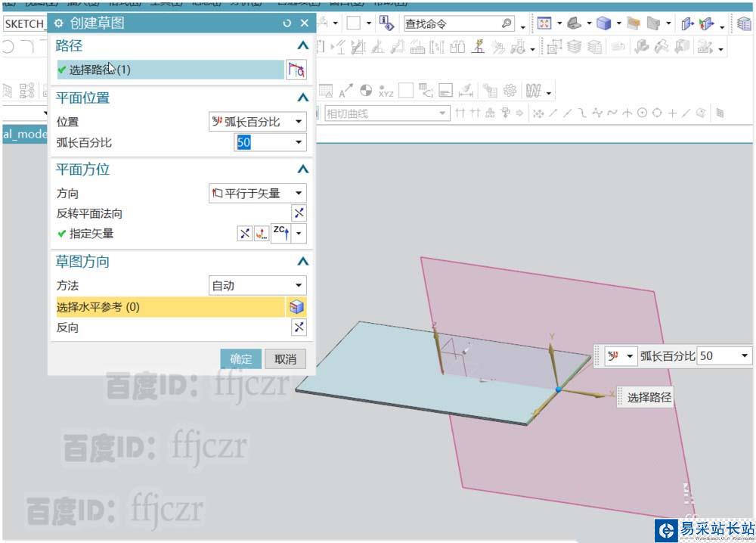Click the perspective camera view icon

point(574,23)
